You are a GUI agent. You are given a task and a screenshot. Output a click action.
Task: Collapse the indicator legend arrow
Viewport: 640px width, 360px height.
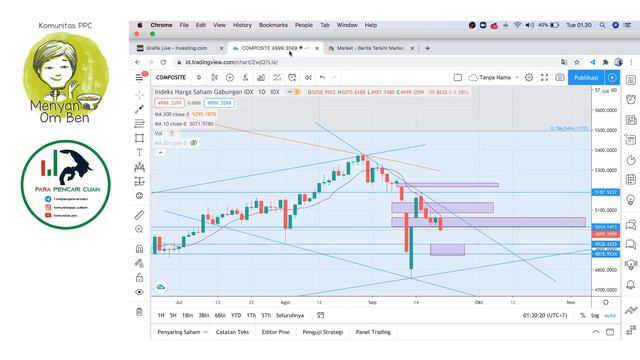tap(160, 153)
